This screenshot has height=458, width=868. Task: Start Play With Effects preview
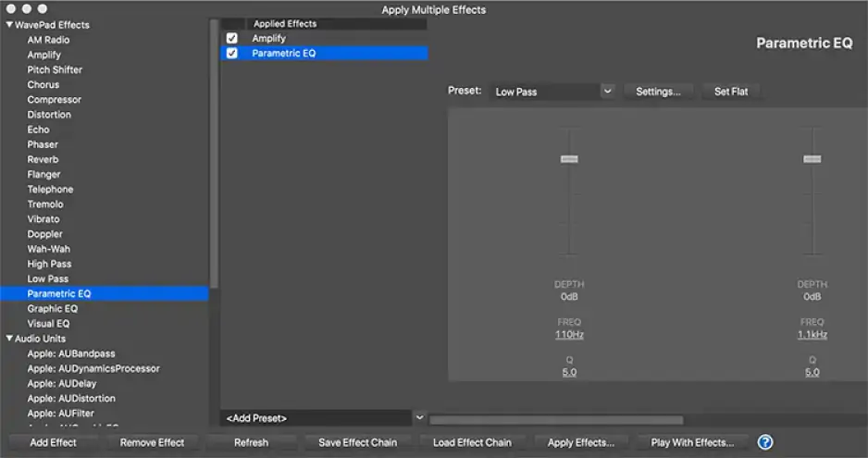692,442
